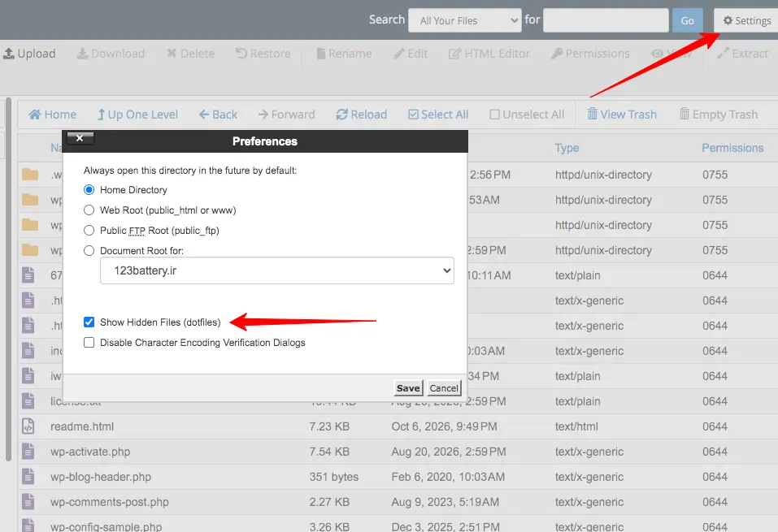Click the Download toolbar button

[x=111, y=54]
